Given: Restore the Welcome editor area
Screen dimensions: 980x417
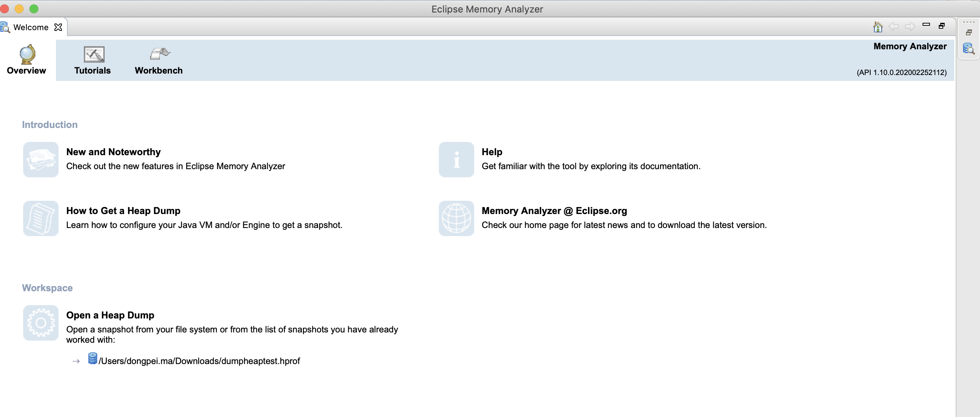Looking at the screenshot, I should (942, 26).
